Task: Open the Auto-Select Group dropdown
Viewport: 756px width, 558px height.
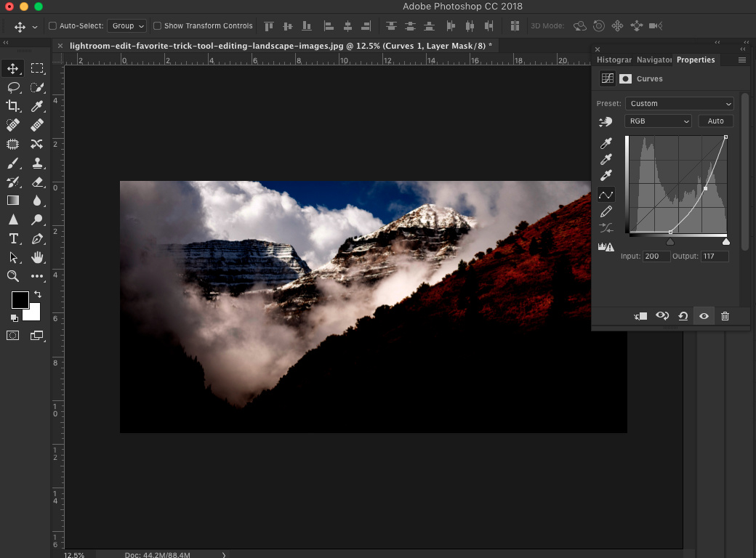Action: (x=127, y=26)
